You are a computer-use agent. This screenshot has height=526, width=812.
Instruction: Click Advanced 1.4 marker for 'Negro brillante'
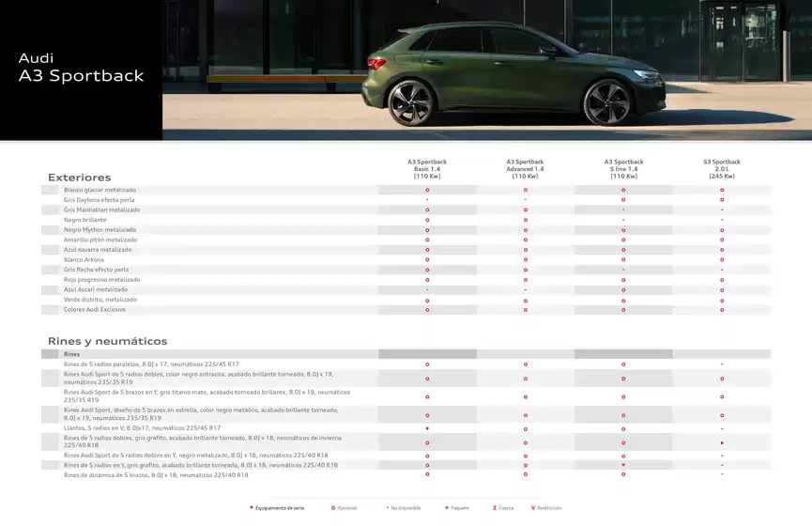tap(525, 220)
